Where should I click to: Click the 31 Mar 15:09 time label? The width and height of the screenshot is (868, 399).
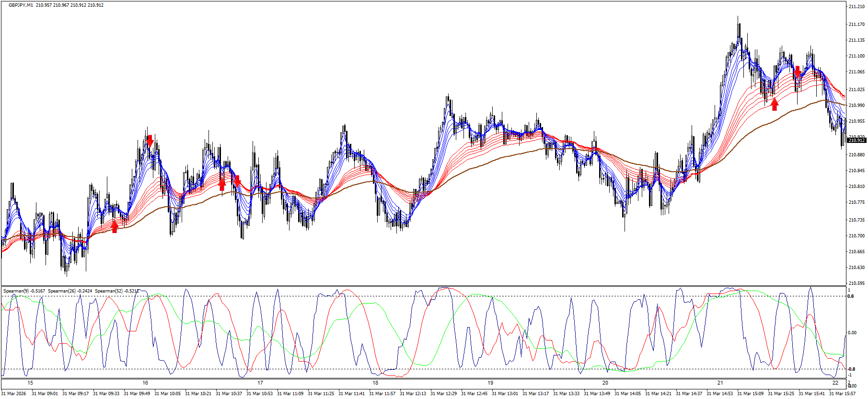pos(750,394)
